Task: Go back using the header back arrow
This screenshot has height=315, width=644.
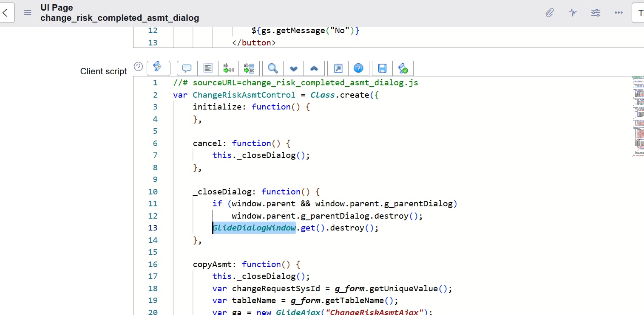Action: tap(6, 13)
